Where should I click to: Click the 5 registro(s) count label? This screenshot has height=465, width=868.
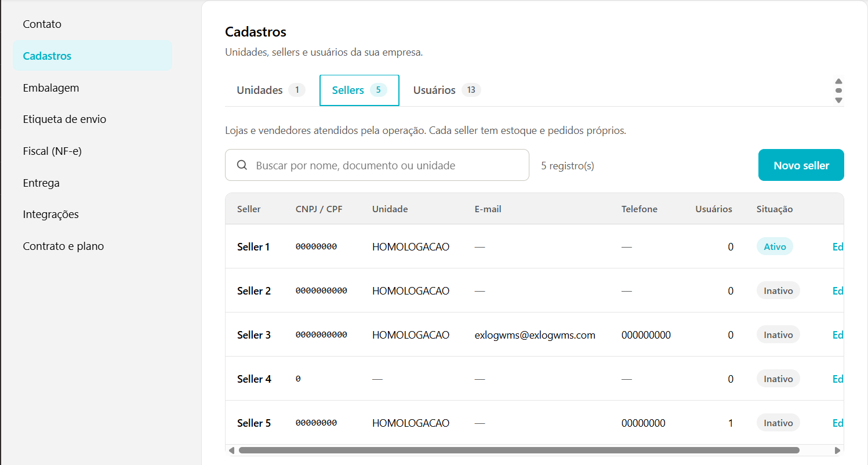tap(568, 166)
